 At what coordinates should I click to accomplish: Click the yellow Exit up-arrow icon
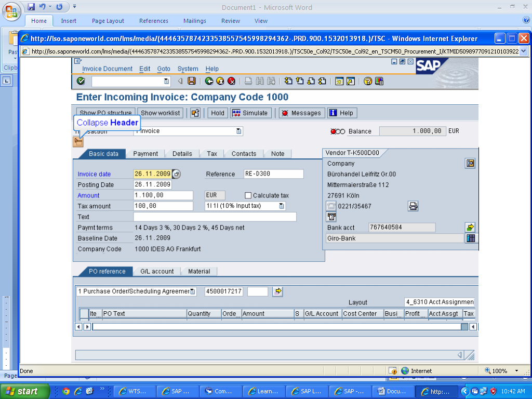(x=220, y=81)
